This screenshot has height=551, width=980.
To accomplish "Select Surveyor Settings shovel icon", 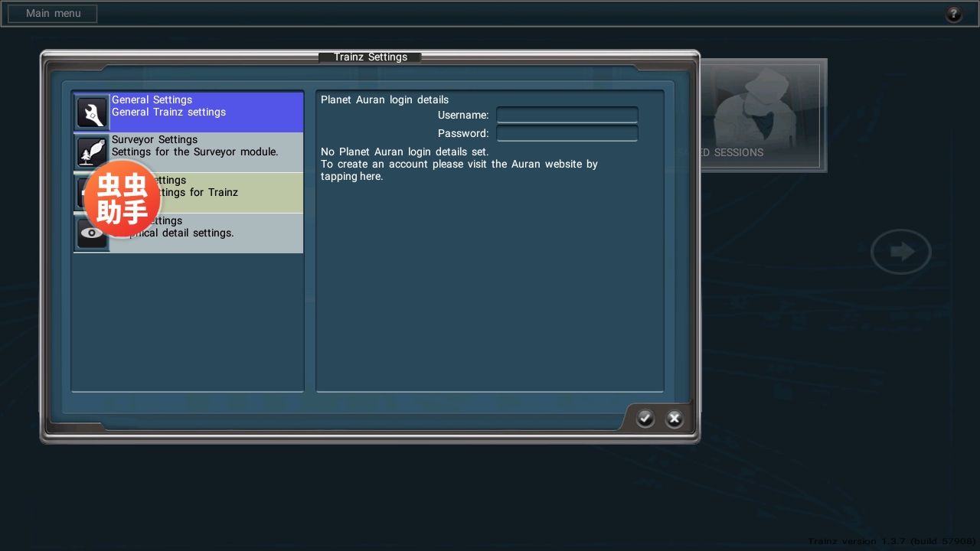I will 92,152.
